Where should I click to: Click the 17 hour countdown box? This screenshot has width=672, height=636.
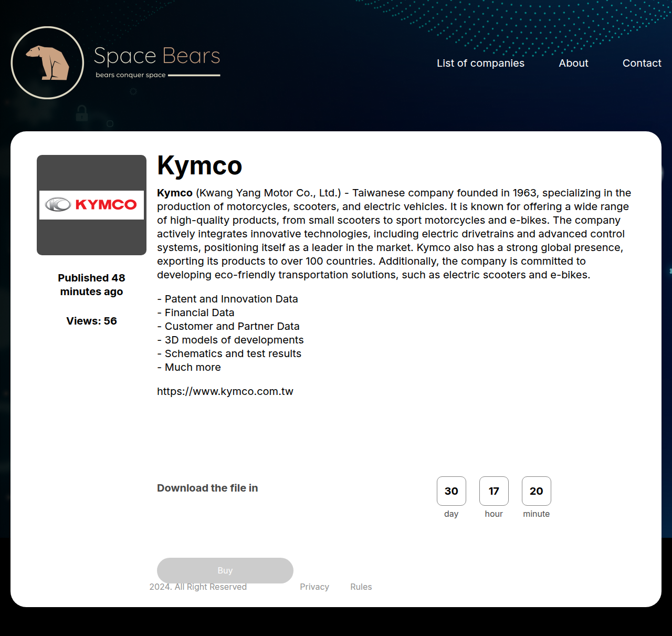click(493, 491)
